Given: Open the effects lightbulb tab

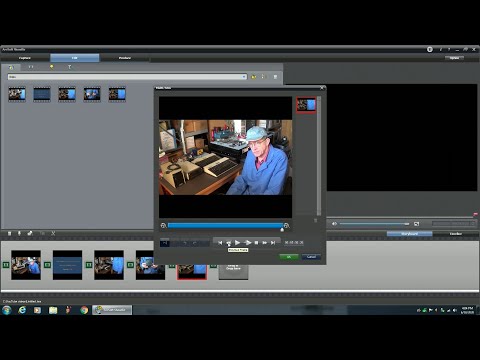Looking at the screenshot, I should 51,67.
